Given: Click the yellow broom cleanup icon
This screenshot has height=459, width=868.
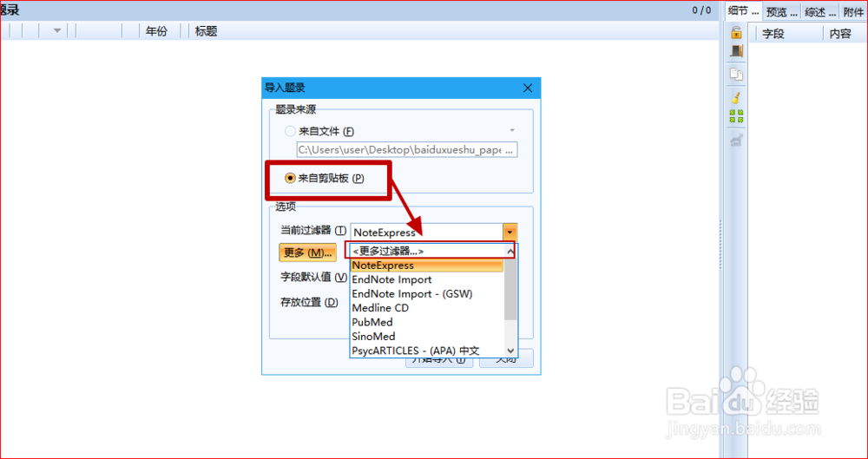Looking at the screenshot, I should (x=736, y=98).
